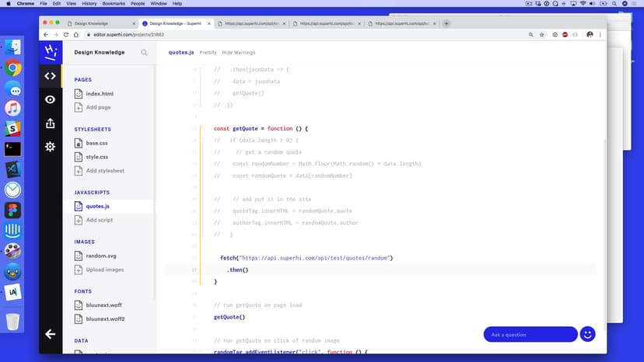The height and width of the screenshot is (362, 644).
Task: Bookmark page with the star icon
Action: coord(541,35)
